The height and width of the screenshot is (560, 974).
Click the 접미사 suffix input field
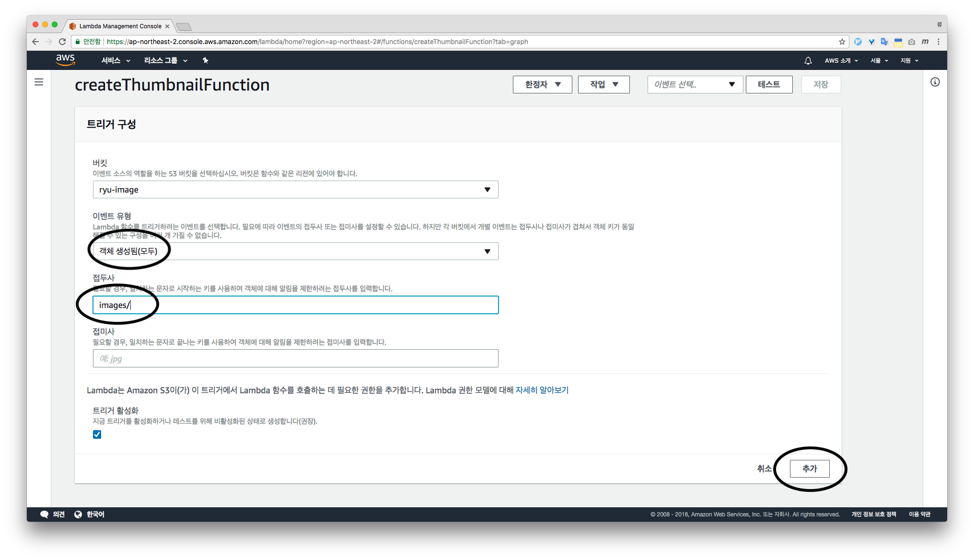click(295, 358)
